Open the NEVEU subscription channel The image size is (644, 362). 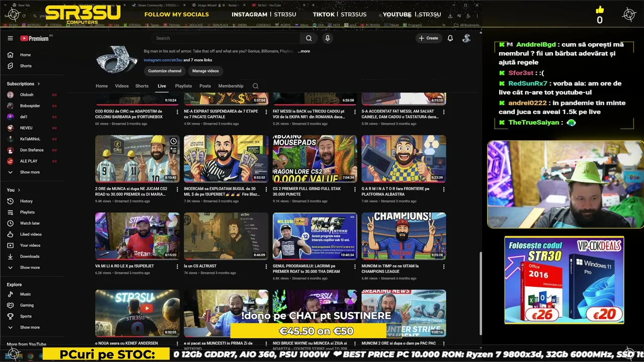tap(31, 128)
